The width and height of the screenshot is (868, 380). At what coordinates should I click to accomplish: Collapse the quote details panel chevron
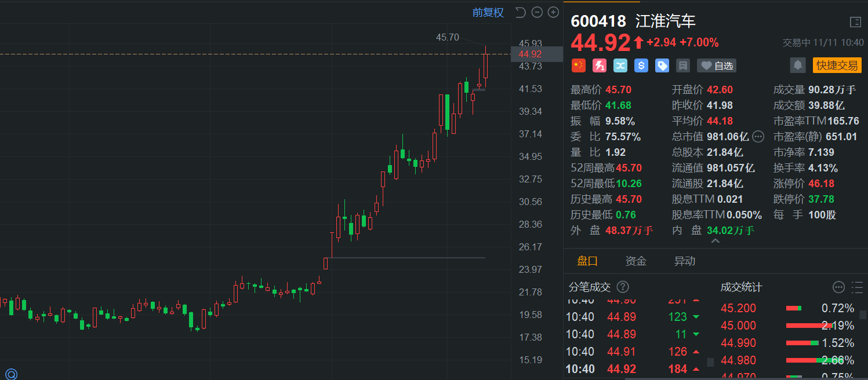[x=716, y=241]
